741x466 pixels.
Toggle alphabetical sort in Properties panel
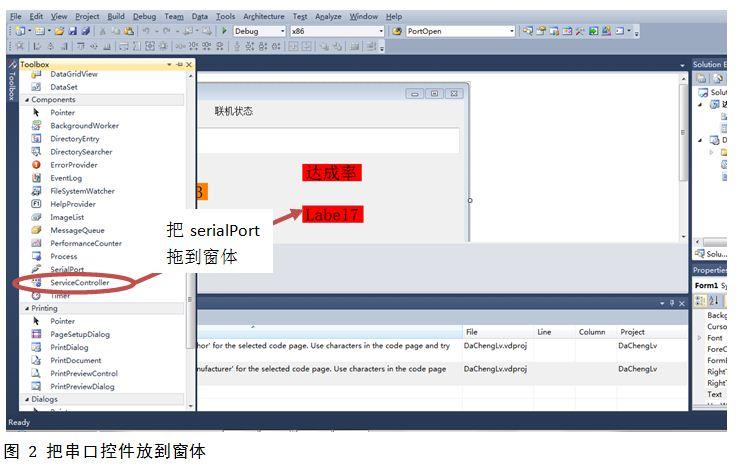click(714, 301)
